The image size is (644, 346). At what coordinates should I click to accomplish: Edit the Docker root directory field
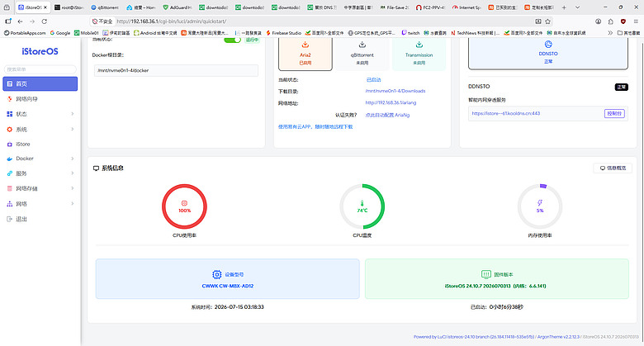click(x=176, y=70)
